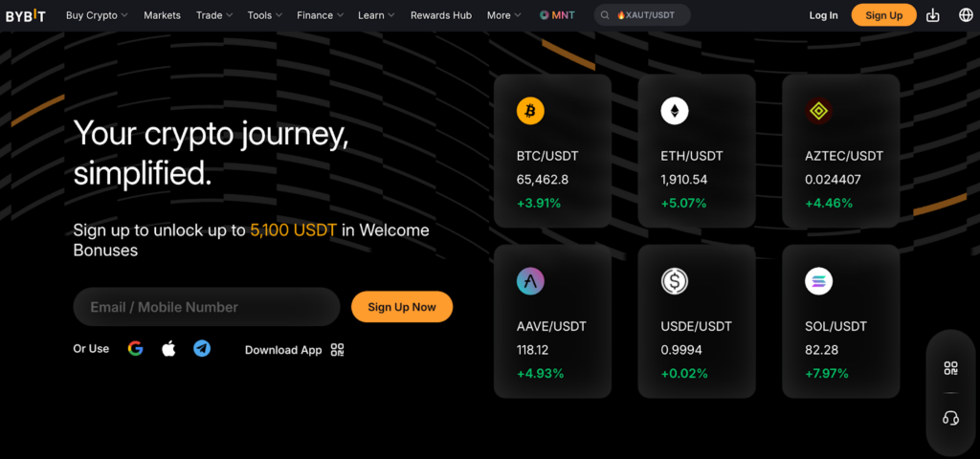Sign up with Apple icon
Image resolution: width=980 pixels, height=459 pixels.
pyautogui.click(x=168, y=348)
